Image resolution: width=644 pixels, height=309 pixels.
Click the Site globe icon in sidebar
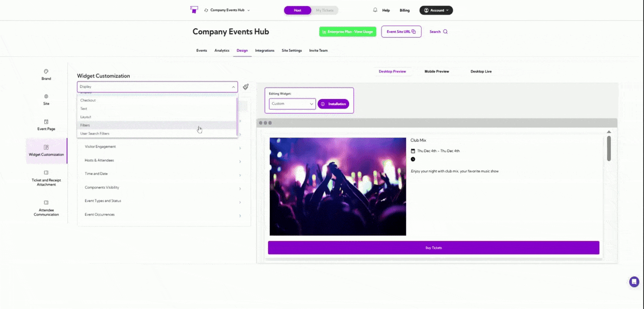(x=46, y=96)
